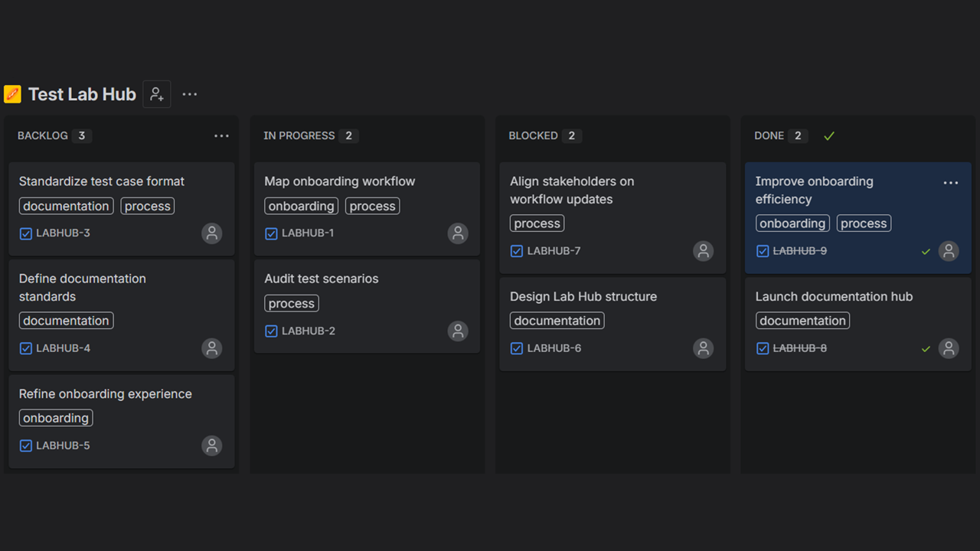Click the done checkmark on LABHUB-9 card
Image resolution: width=980 pixels, height=551 pixels.
(x=926, y=251)
